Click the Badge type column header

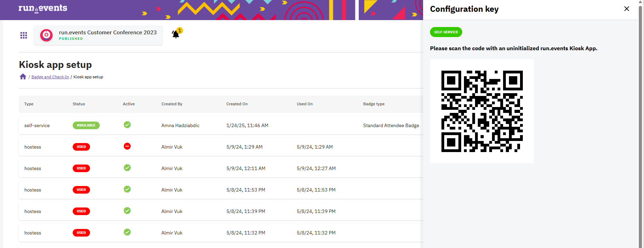click(x=374, y=104)
